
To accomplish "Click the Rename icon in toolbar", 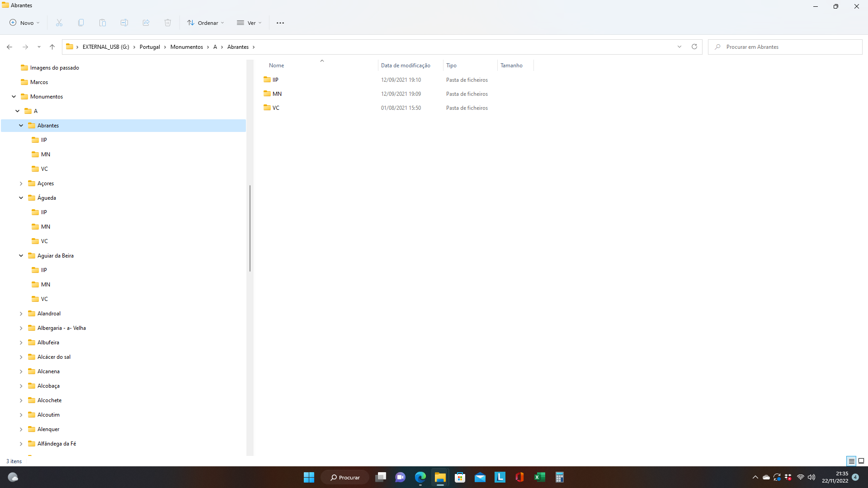I will [x=124, y=23].
